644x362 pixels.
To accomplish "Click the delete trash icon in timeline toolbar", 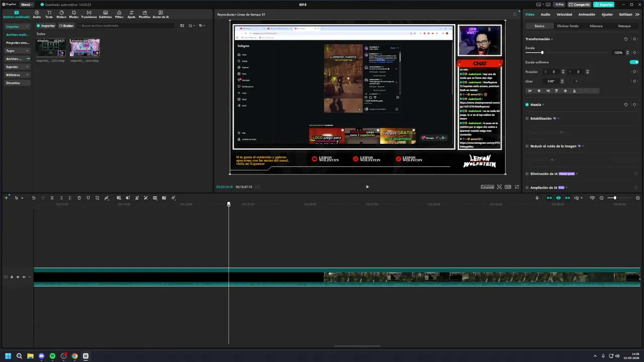I will pyautogui.click(x=79, y=198).
